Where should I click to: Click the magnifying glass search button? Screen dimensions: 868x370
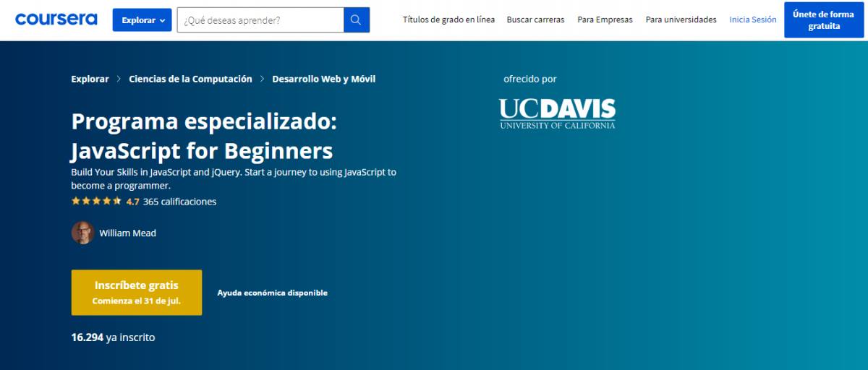coord(356,20)
